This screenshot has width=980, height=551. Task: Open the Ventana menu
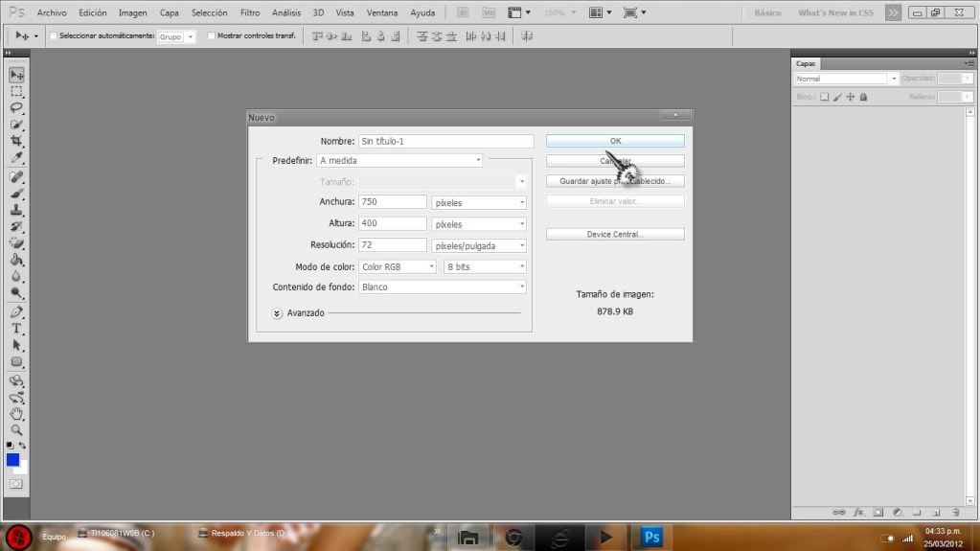pos(382,12)
